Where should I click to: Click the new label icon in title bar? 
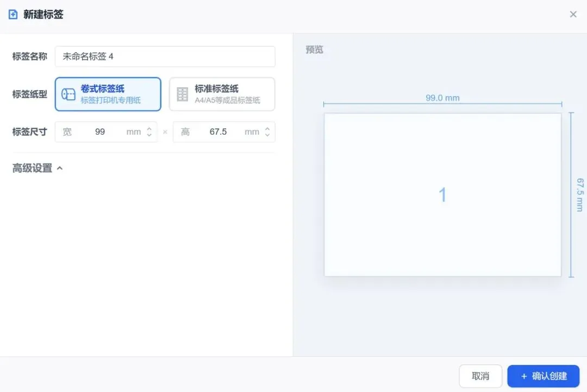(x=13, y=15)
